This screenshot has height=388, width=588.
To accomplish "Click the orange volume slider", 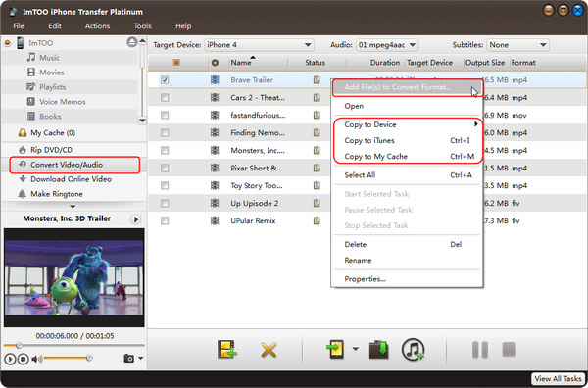I will [66, 359].
